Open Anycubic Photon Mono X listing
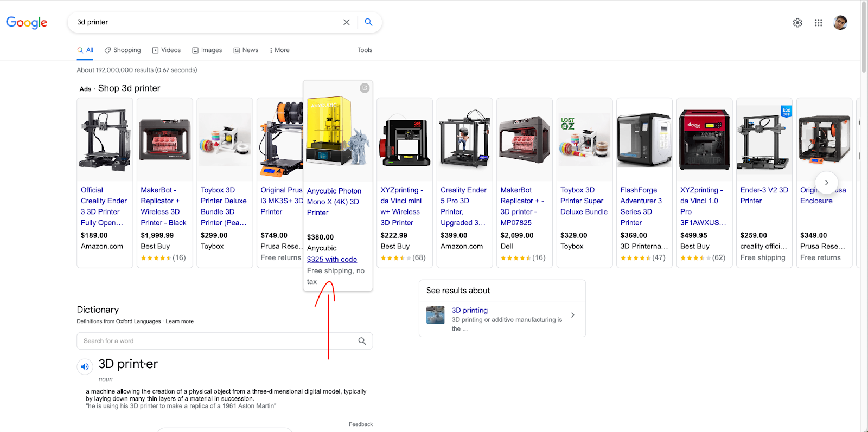Image resolution: width=868 pixels, height=432 pixels. (x=334, y=202)
